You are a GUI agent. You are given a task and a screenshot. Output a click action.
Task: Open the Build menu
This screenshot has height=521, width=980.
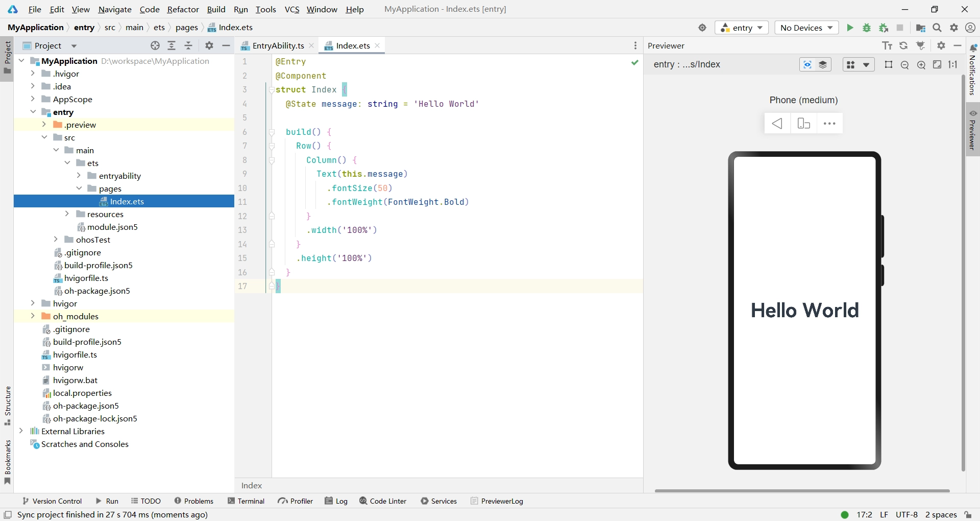[216, 9]
